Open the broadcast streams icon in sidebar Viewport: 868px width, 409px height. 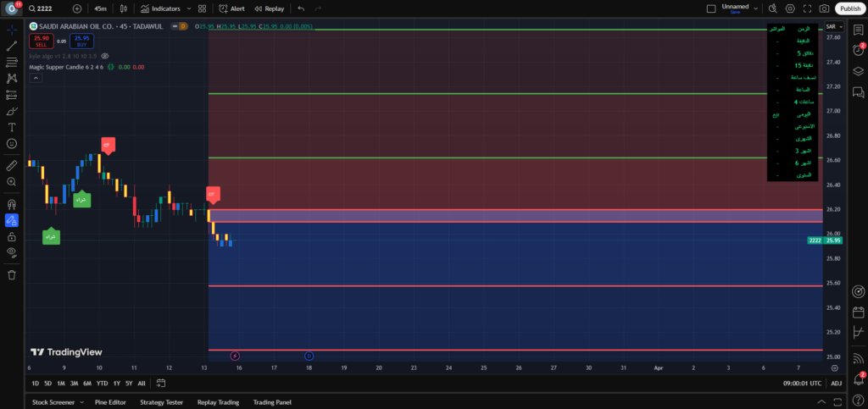[x=858, y=358]
